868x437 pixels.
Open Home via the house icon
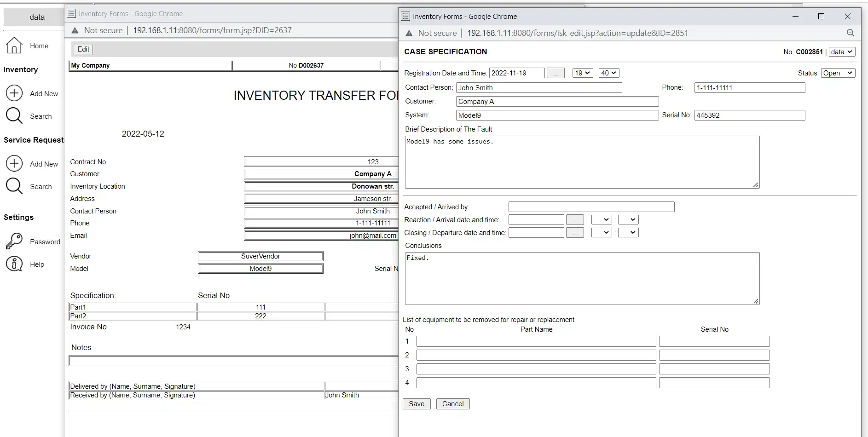click(x=14, y=46)
